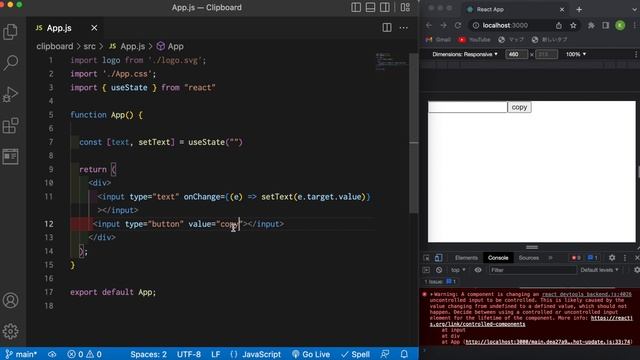Open the YouTube bookmark
Image resolution: width=640 pixels, height=360 pixels.
[474, 40]
